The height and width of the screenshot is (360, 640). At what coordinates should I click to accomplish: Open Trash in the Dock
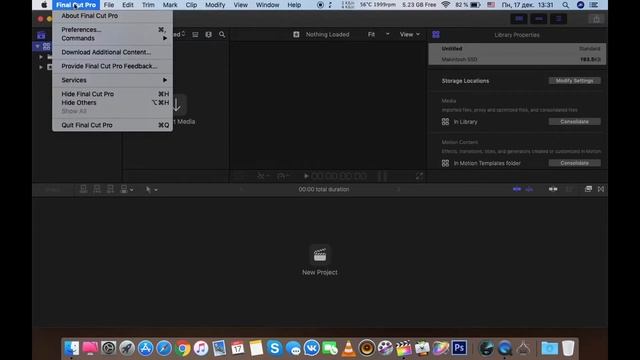click(x=568, y=348)
